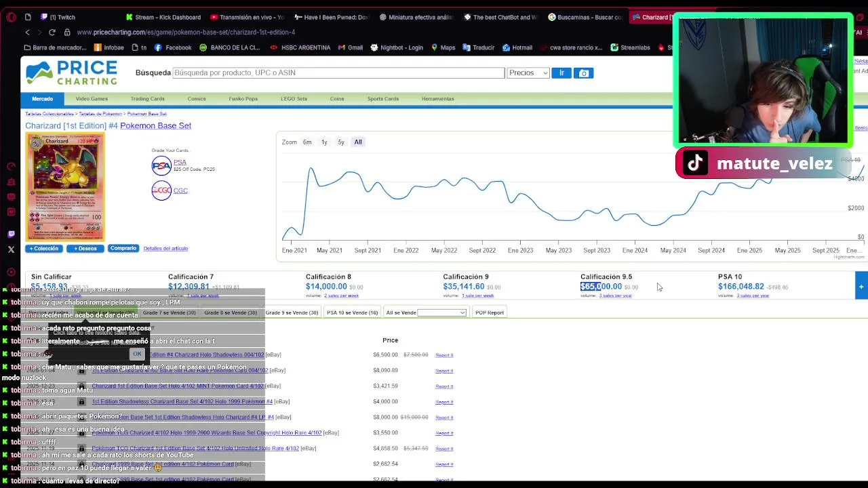Open the LEGO Sets menu

tap(294, 99)
